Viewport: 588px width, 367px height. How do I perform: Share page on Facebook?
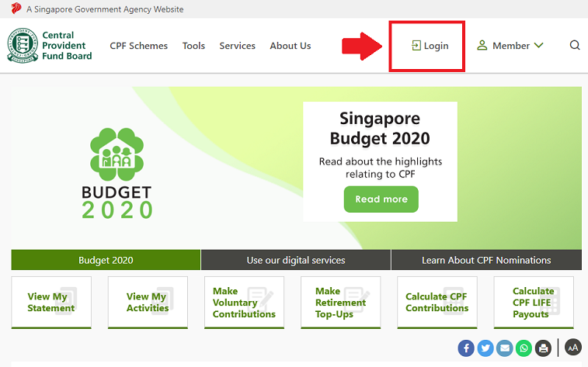click(466, 348)
